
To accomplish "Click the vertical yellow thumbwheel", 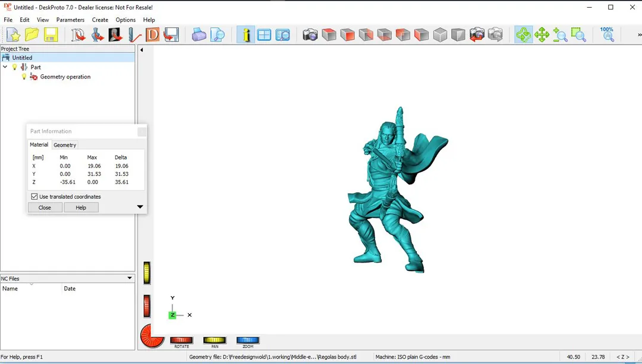I will click(147, 273).
